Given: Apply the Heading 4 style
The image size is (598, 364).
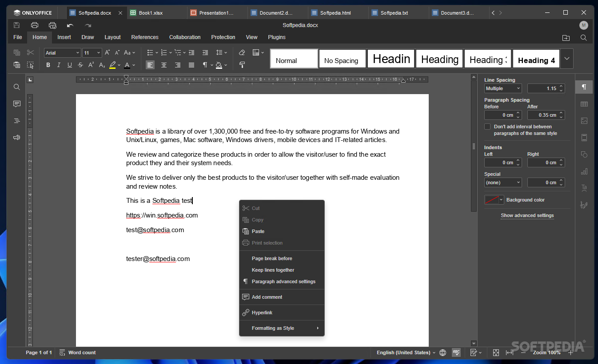Looking at the screenshot, I should (536, 59).
